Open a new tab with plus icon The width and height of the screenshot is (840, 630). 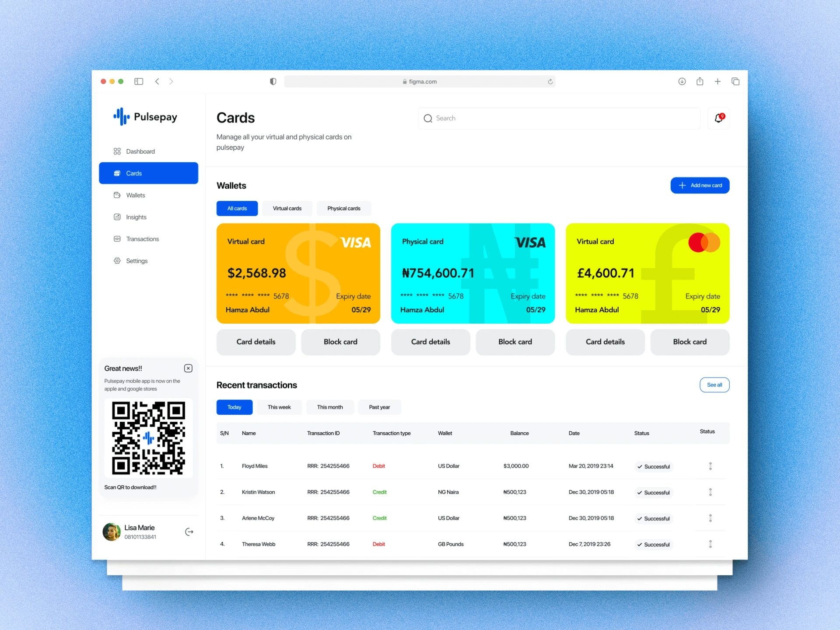pyautogui.click(x=717, y=81)
